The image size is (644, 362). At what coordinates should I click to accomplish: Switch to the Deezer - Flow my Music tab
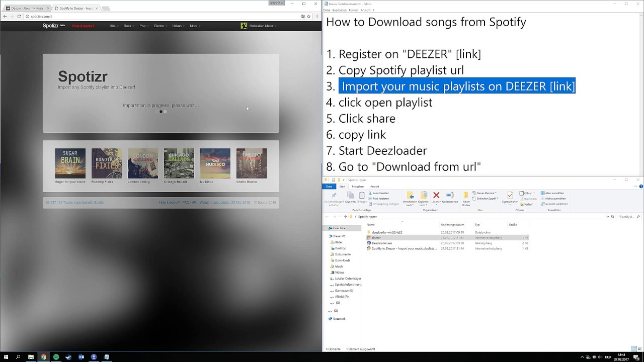(x=27, y=9)
